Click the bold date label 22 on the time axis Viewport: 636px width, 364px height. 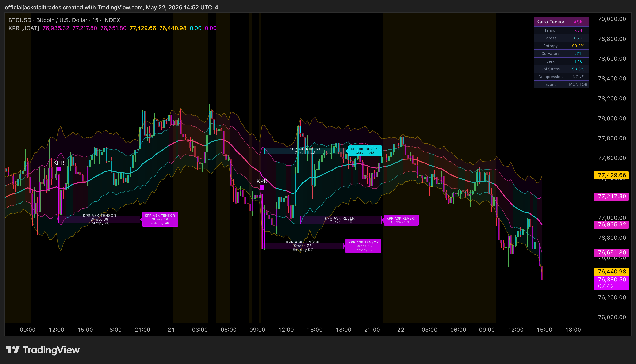point(401,330)
